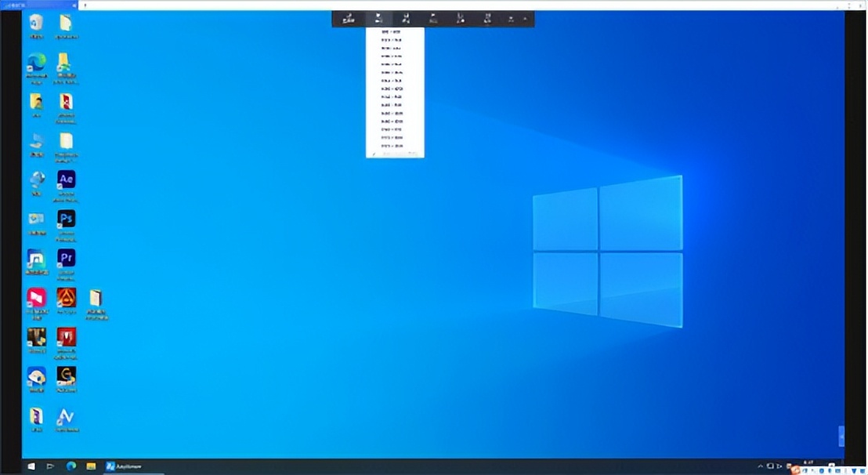
Task: Select the last resolution entry above the checked item
Action: (x=392, y=146)
